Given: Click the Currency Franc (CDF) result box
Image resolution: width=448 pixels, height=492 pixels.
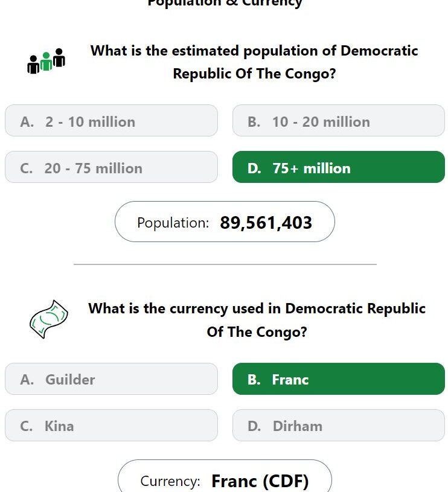Looking at the screenshot, I should (x=225, y=476).
